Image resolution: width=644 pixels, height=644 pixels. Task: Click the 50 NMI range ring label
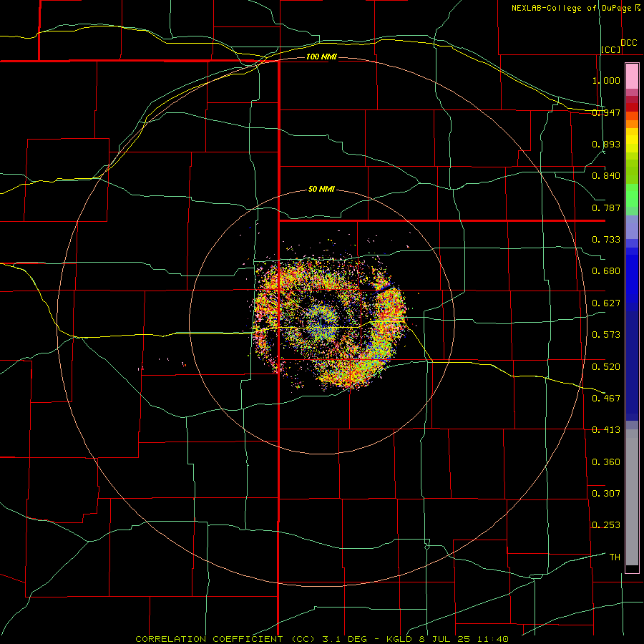pos(321,190)
